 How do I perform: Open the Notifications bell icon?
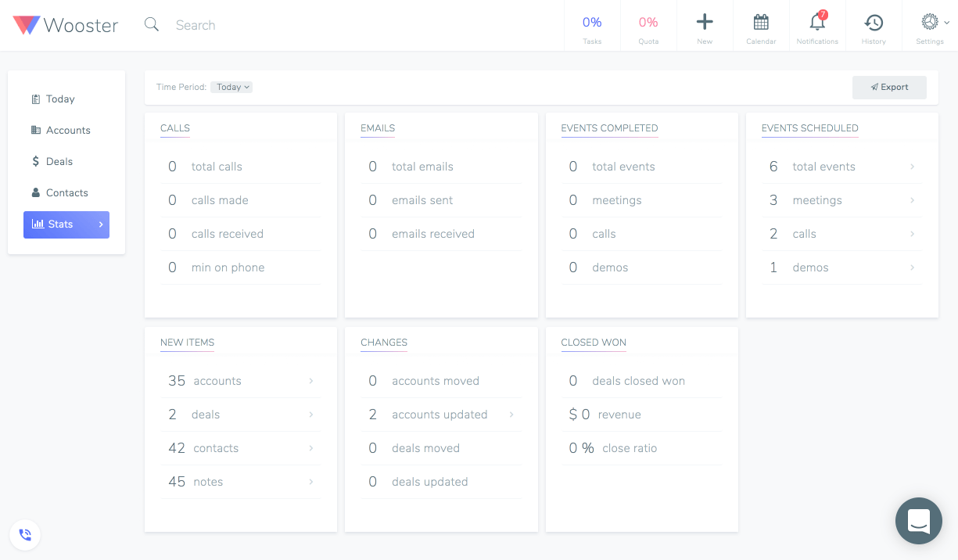coord(817,22)
